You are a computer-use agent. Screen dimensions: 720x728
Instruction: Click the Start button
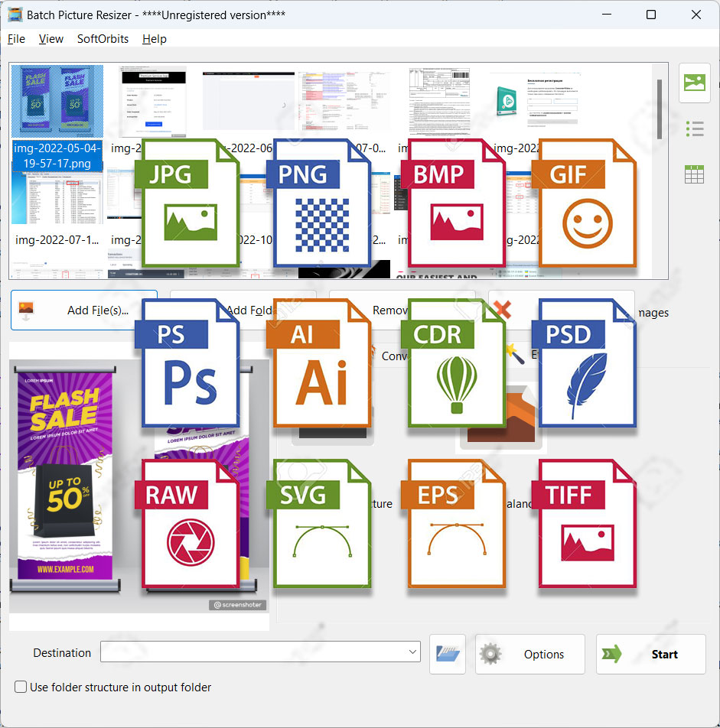(651, 654)
